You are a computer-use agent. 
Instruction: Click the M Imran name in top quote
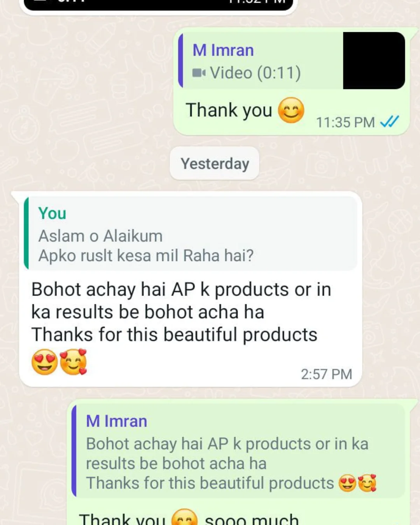click(x=223, y=50)
